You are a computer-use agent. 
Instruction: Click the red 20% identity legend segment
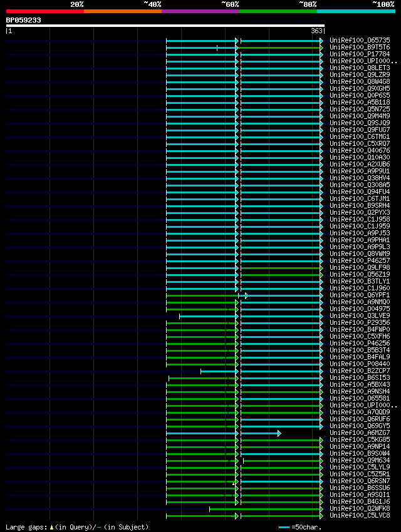(45, 11)
